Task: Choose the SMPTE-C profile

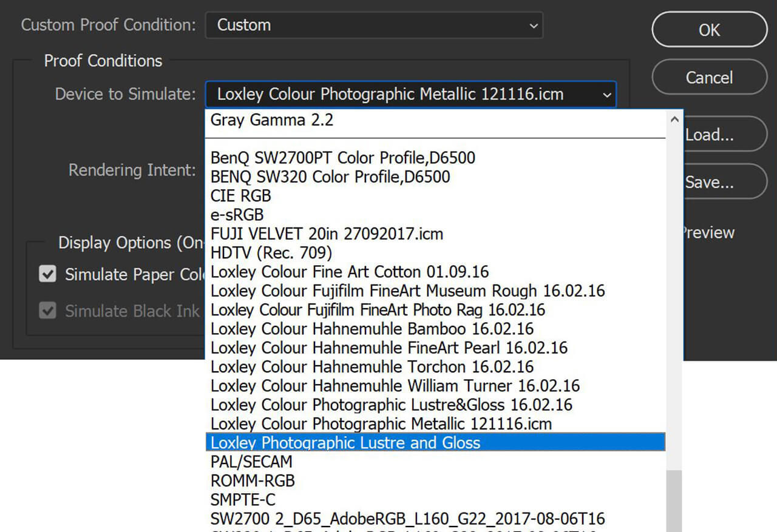Action: click(x=435, y=499)
